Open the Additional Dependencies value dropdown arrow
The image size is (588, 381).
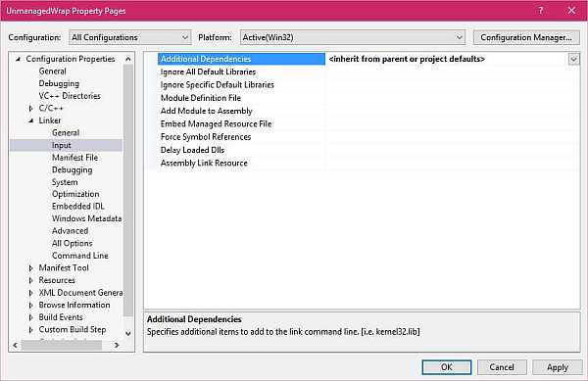(x=573, y=59)
